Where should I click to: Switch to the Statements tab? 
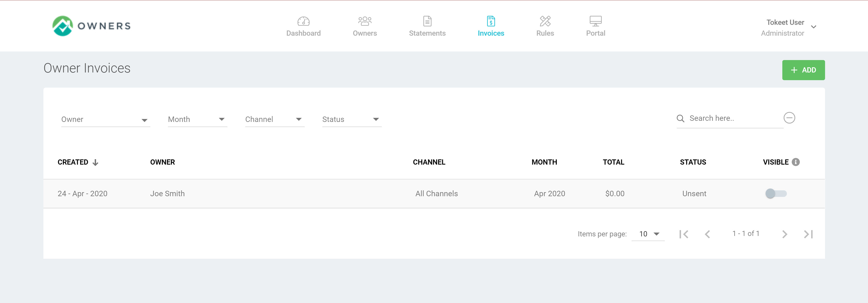click(427, 26)
